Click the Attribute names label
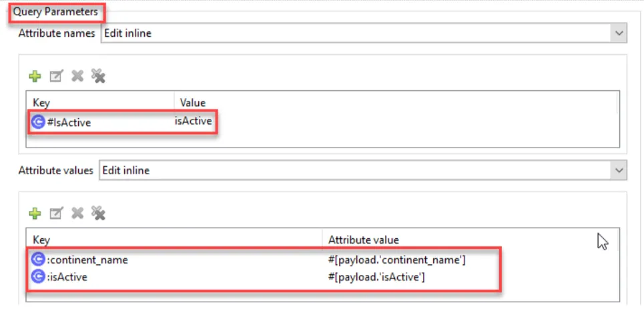The image size is (644, 315). pyautogui.click(x=57, y=33)
